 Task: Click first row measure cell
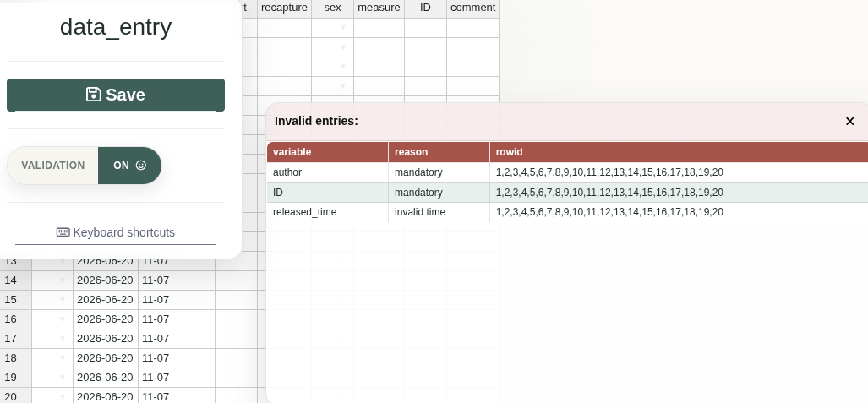[379, 28]
